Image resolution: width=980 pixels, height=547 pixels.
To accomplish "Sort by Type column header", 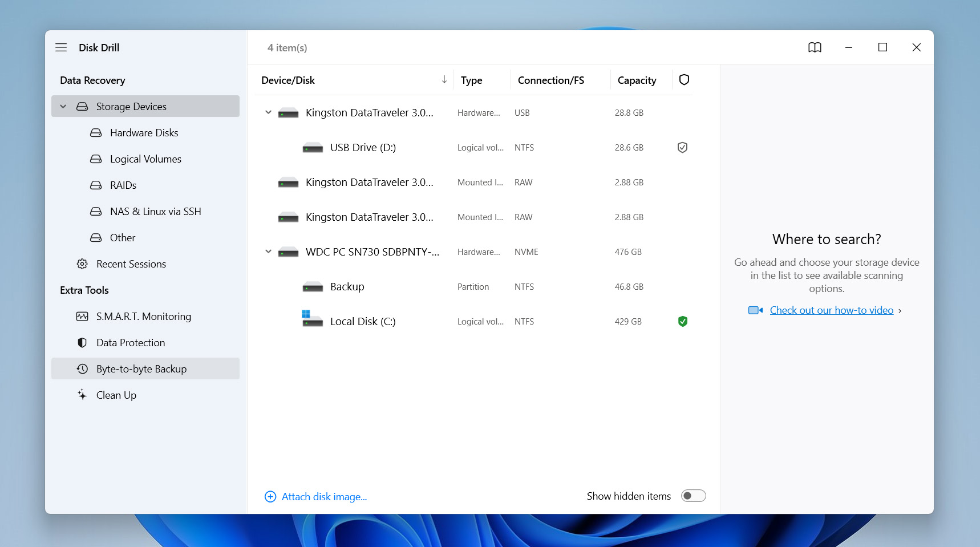I will (x=471, y=80).
